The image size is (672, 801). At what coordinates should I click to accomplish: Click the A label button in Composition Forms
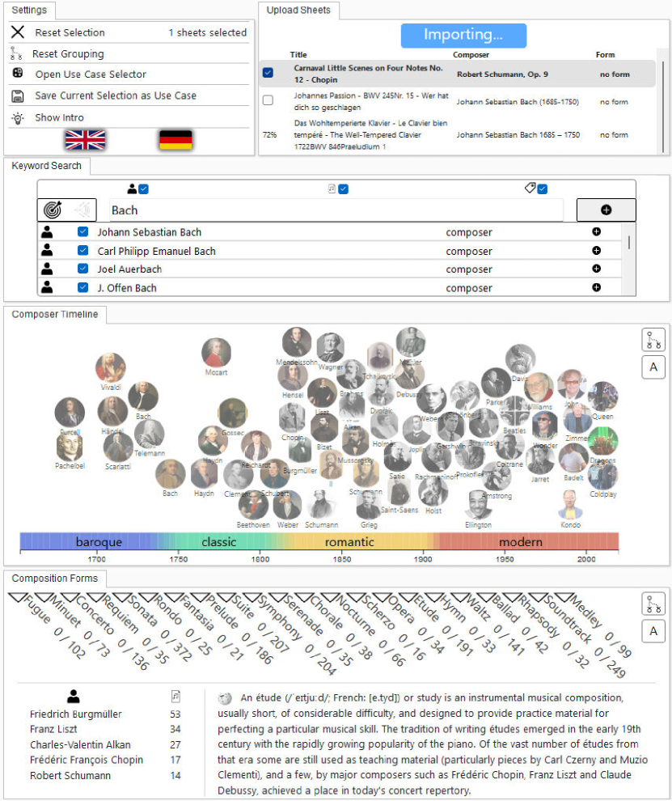point(653,631)
